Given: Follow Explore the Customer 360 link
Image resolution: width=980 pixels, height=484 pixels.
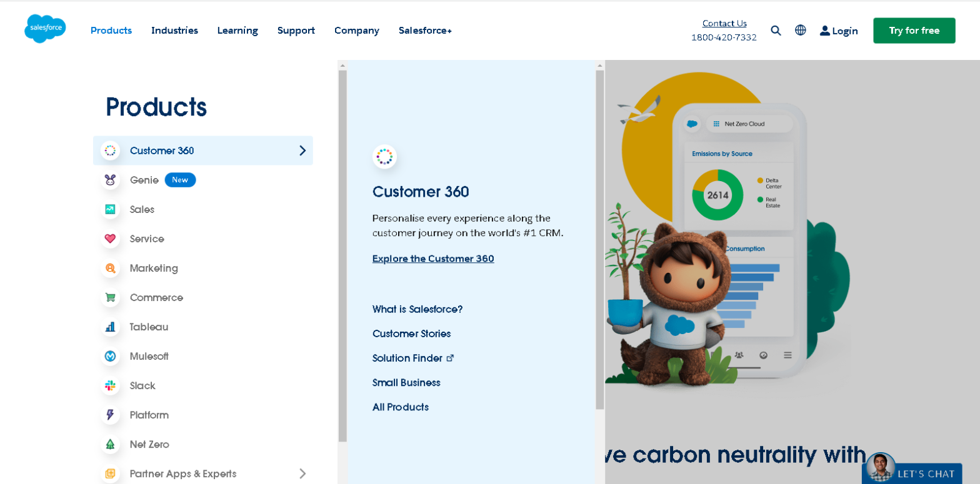Looking at the screenshot, I should (433, 259).
